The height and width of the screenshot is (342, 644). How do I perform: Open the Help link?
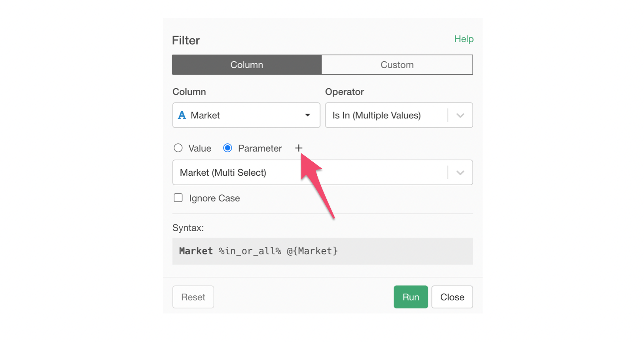[464, 39]
